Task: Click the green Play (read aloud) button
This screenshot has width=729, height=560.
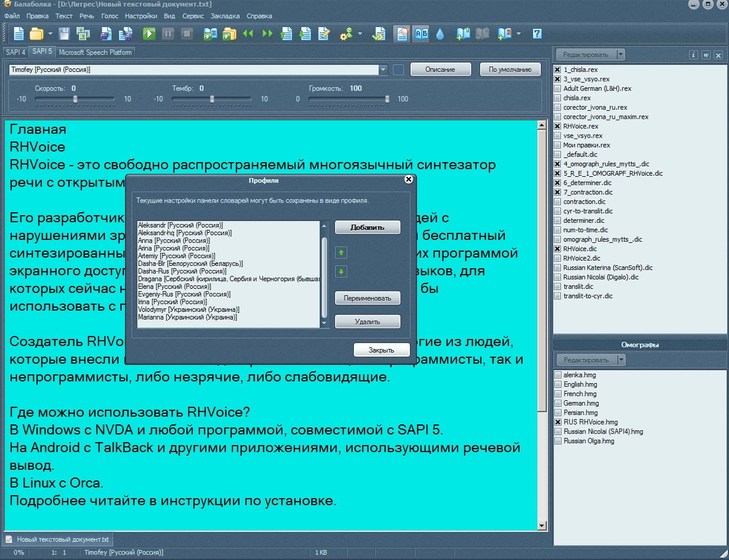Action: pyautogui.click(x=149, y=34)
